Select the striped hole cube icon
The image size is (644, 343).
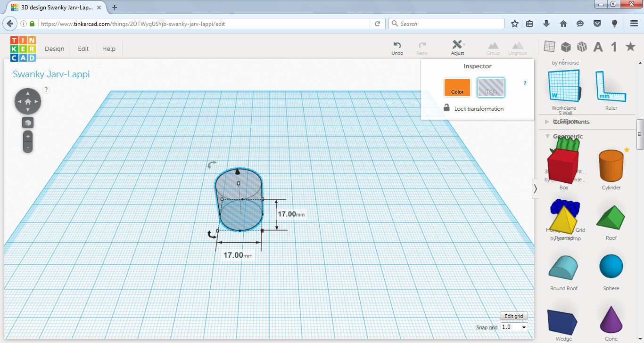(x=582, y=47)
